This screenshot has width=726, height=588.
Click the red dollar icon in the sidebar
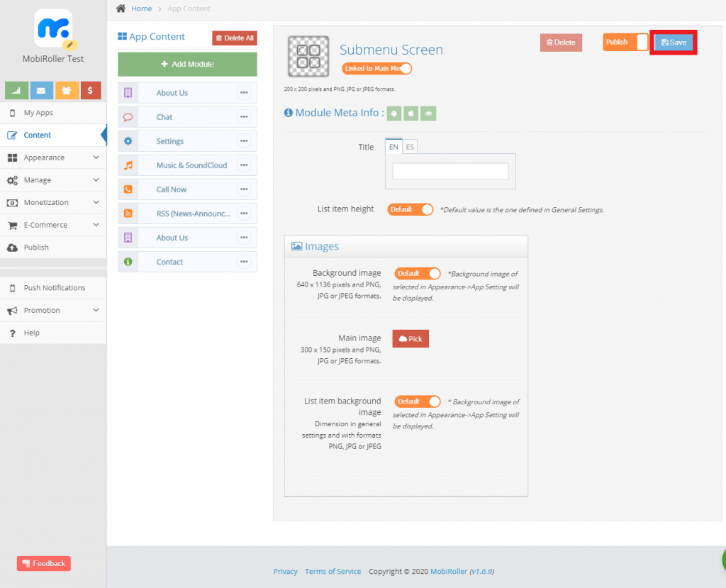(90, 91)
